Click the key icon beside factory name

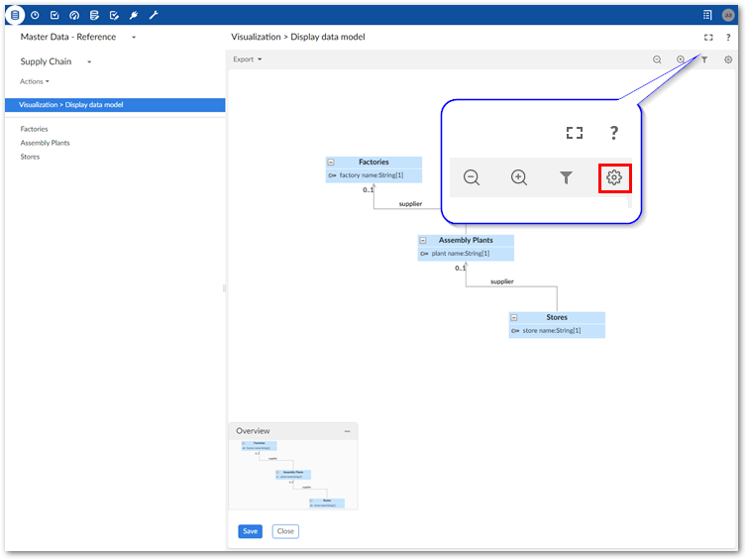tap(332, 175)
